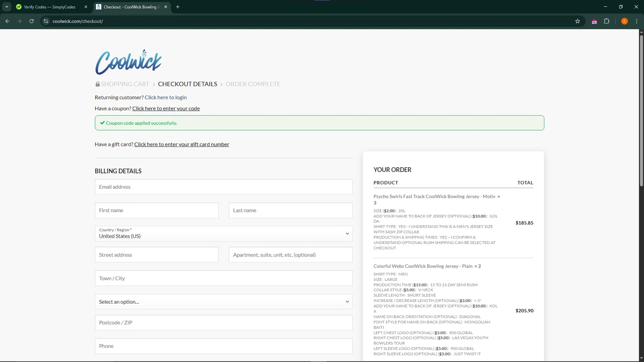The width and height of the screenshot is (644, 362).
Task: Open the enter your coupon code link
Action: (x=166, y=109)
